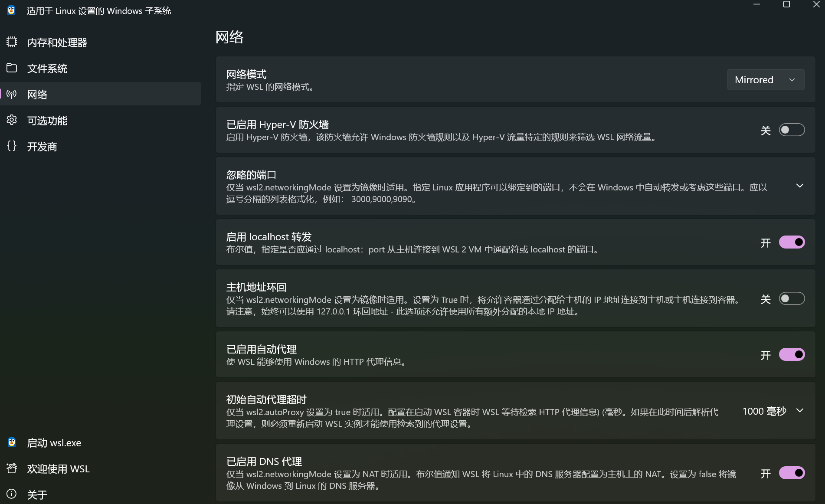Click the welcome icon beside 欢迎使用 WSL
The image size is (825, 504).
pos(12,468)
